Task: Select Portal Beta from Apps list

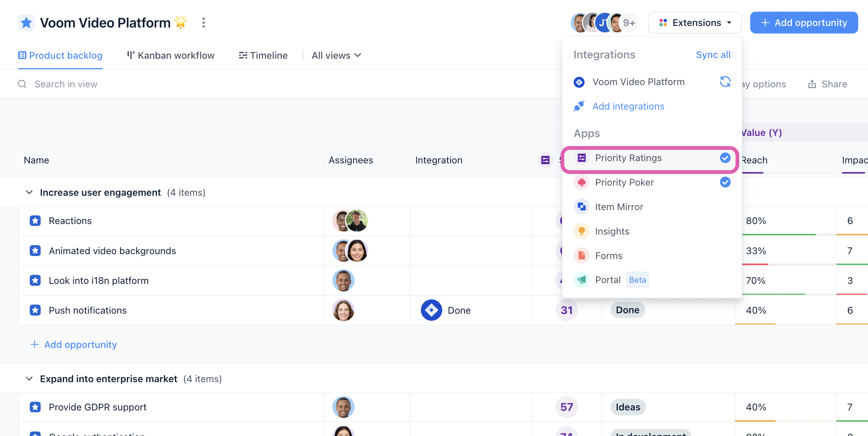Action: click(652, 280)
